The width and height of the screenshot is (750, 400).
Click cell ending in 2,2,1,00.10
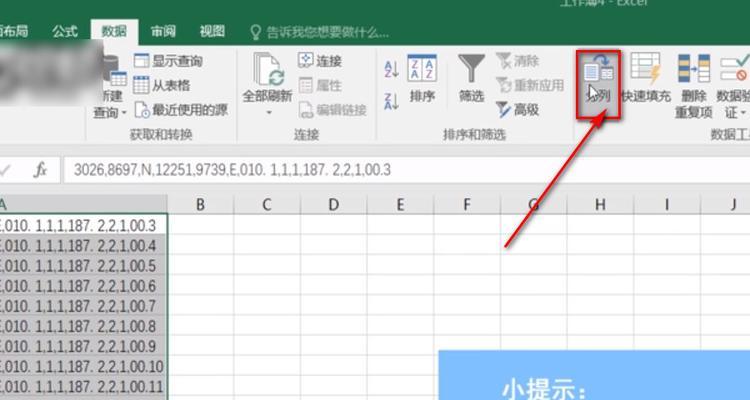point(83,366)
